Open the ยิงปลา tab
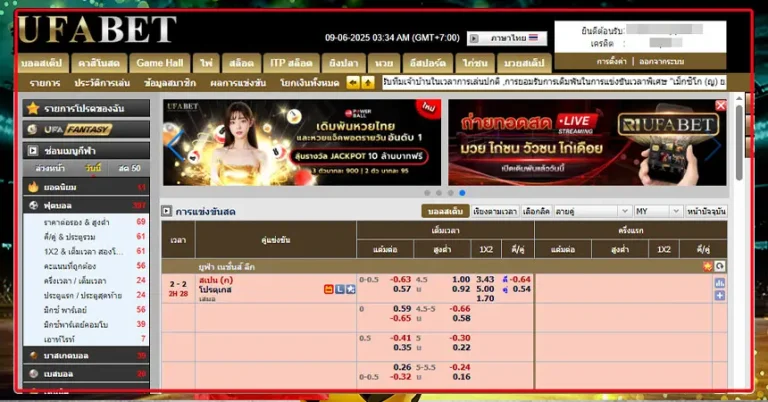This screenshot has width=768, height=402. tap(343, 63)
